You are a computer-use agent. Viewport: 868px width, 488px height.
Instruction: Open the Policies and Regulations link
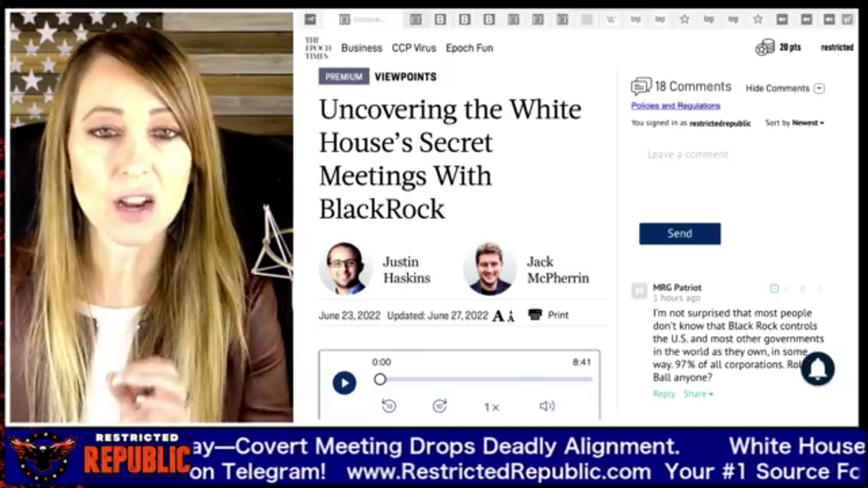coord(675,106)
